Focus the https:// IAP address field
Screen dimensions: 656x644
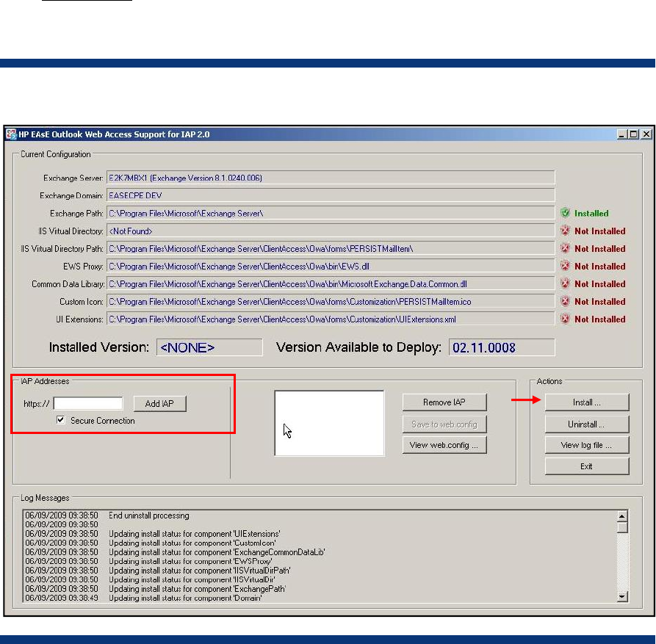[x=88, y=404]
